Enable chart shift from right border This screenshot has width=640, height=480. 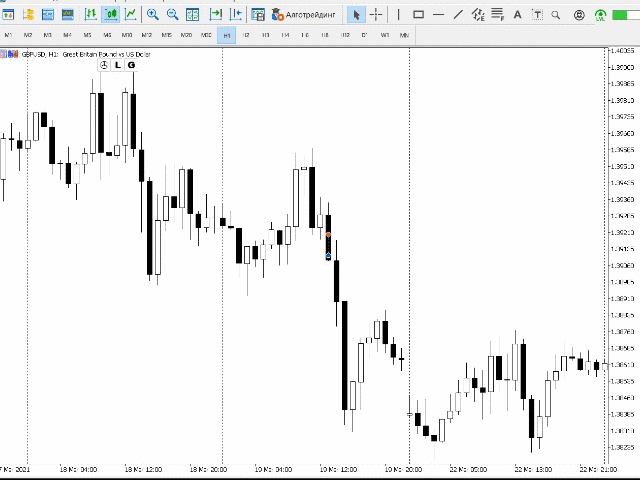pos(236,15)
